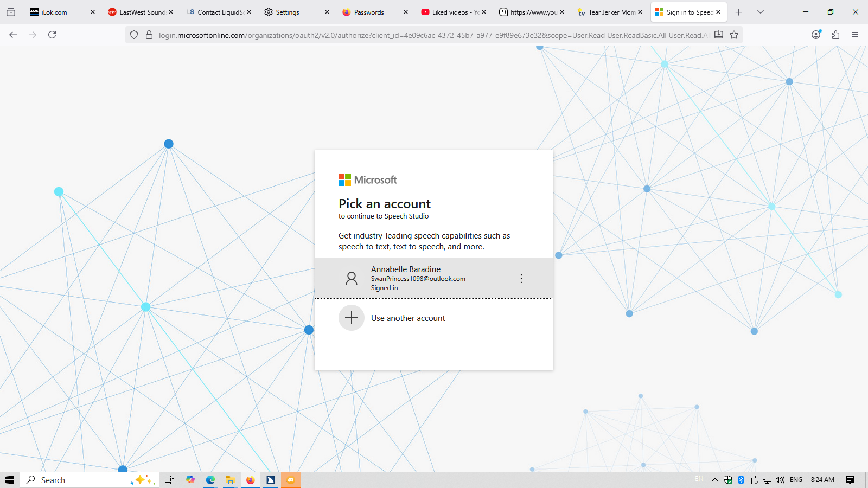Open Firefox application menu
Screen dimensions: 868x488
pos(855,35)
